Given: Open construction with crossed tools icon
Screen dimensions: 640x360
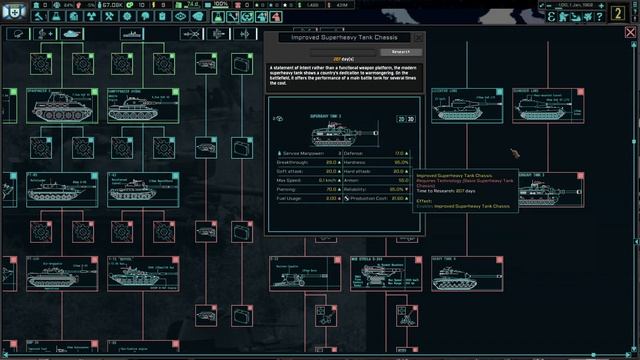Looking at the screenshot, I should point(109,16).
